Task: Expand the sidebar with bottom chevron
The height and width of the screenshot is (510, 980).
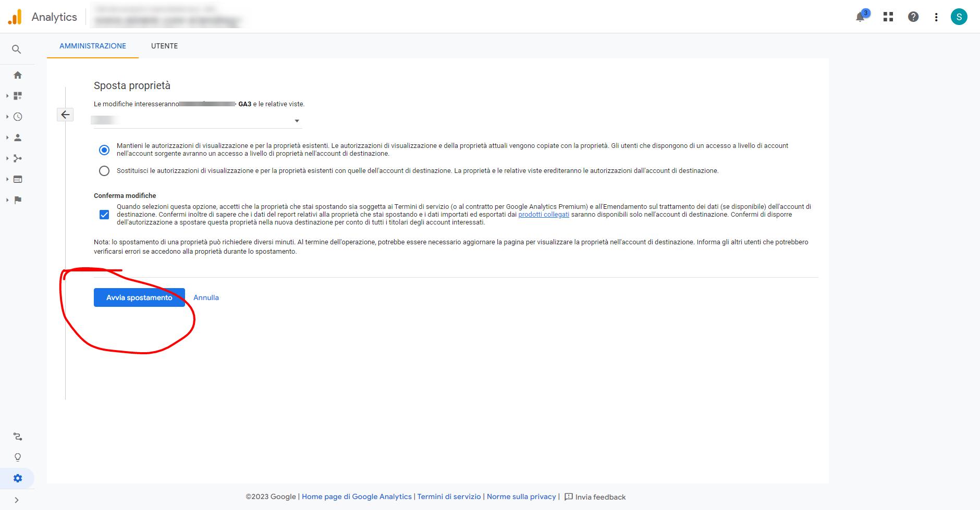Action: (x=17, y=500)
